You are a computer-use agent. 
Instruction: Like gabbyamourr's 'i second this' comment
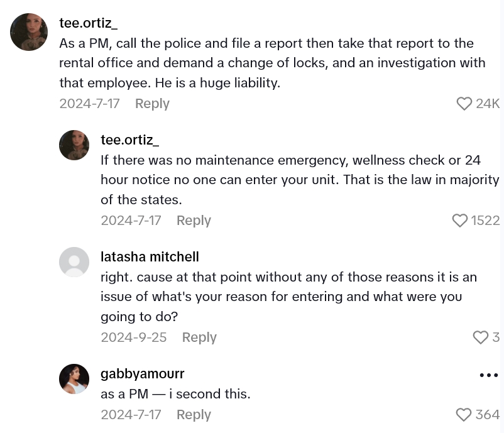(463, 414)
